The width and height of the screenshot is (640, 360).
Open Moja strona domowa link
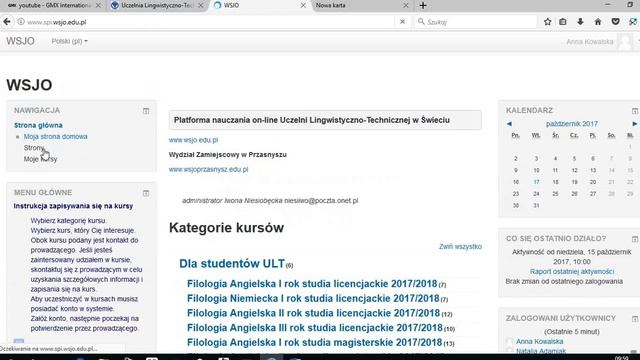(56, 137)
